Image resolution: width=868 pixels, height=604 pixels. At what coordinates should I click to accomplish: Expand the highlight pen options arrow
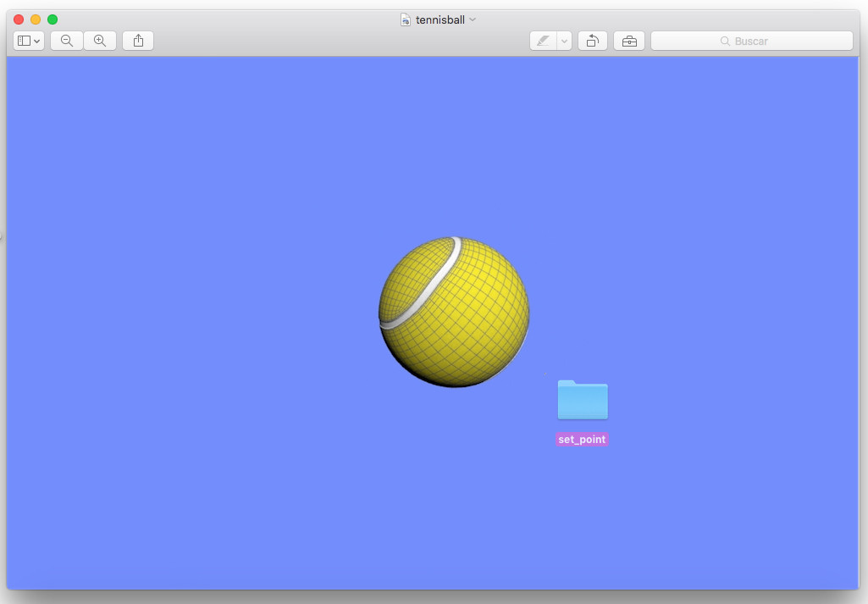(564, 41)
